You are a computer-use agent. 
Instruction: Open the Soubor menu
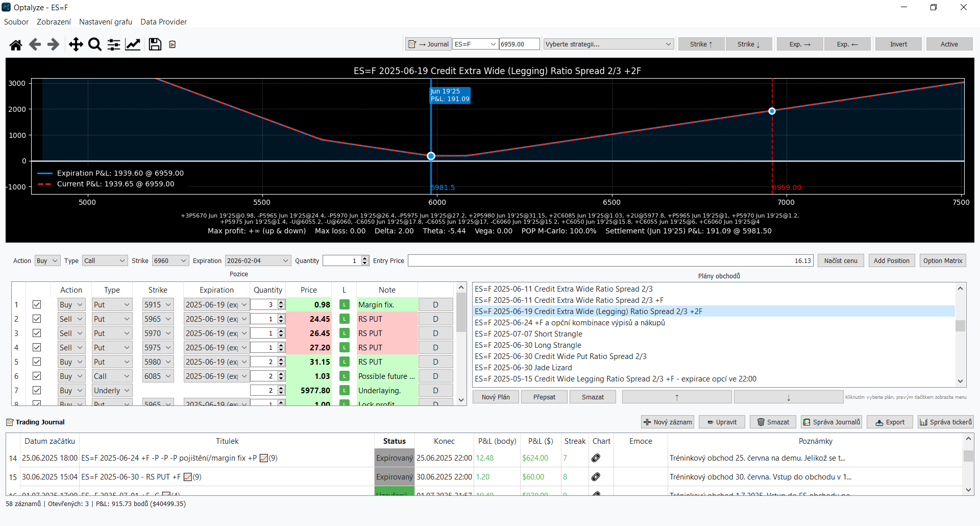pos(16,22)
